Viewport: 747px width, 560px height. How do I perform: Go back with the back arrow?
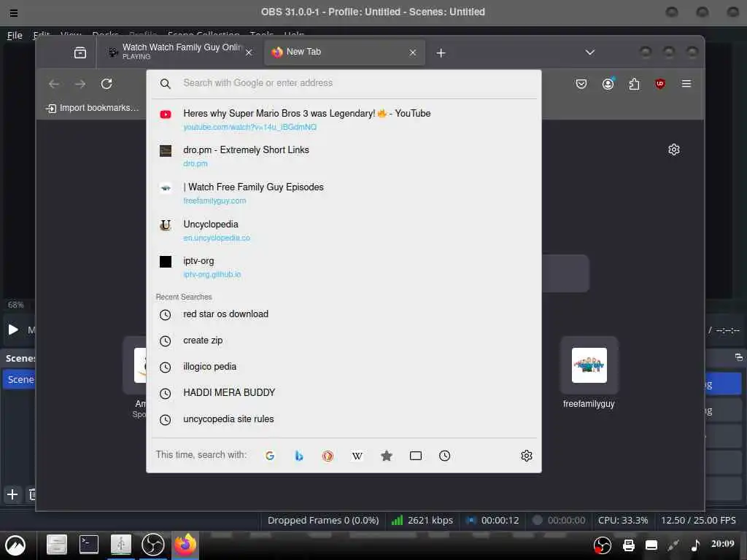pos(54,85)
